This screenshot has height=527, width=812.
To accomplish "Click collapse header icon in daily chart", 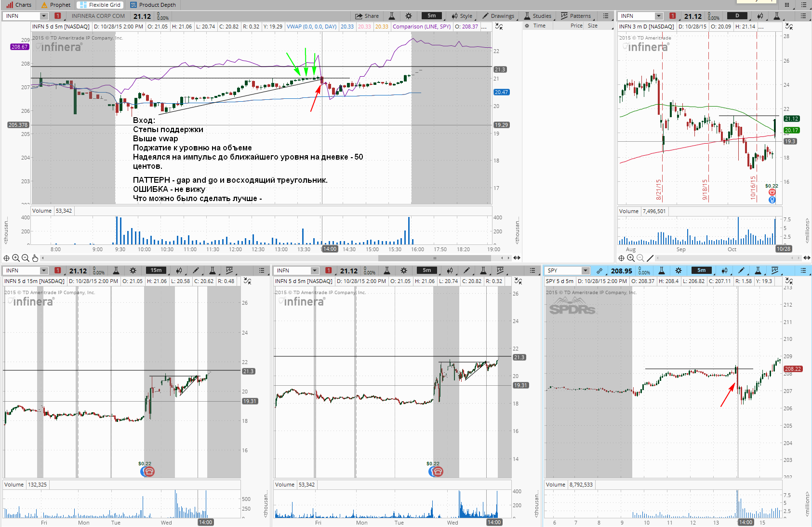I will click(x=789, y=27).
